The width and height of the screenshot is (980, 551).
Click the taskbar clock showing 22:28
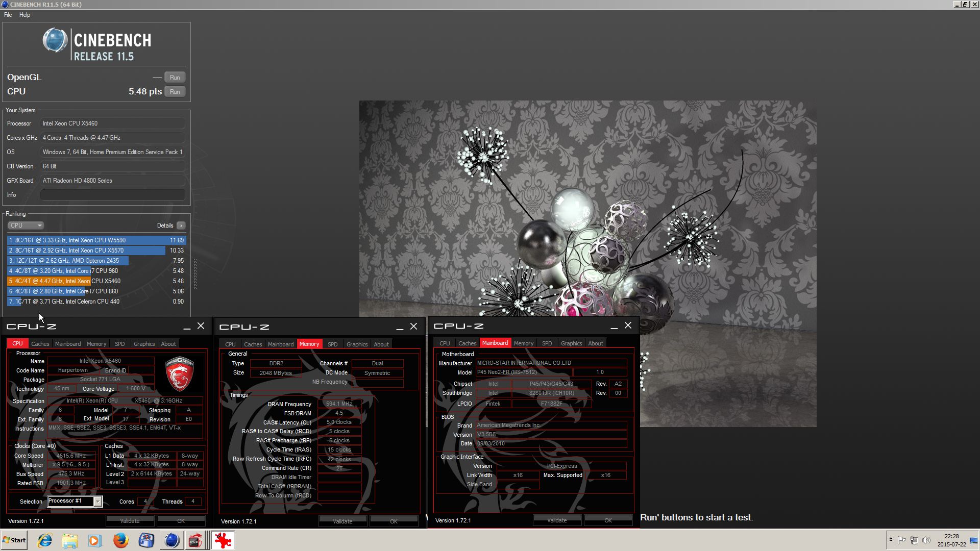click(951, 540)
